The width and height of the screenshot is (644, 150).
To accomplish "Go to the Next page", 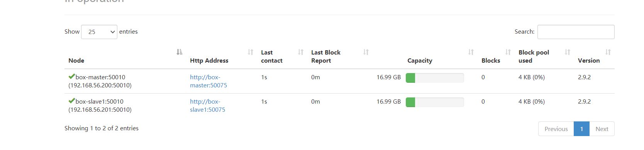I will click(602, 129).
